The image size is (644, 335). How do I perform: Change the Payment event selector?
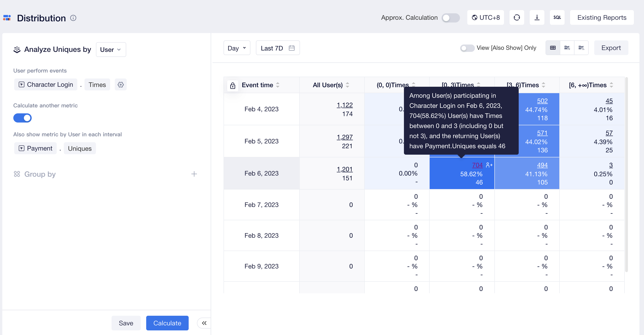36,148
